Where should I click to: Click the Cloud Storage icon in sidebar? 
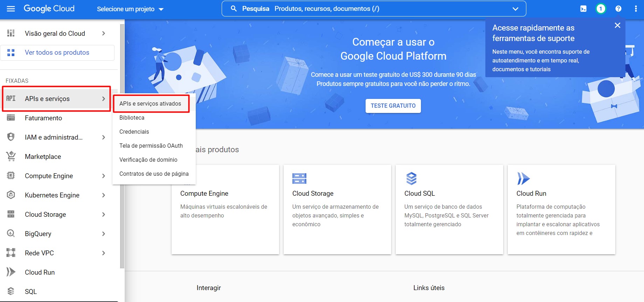(x=11, y=214)
